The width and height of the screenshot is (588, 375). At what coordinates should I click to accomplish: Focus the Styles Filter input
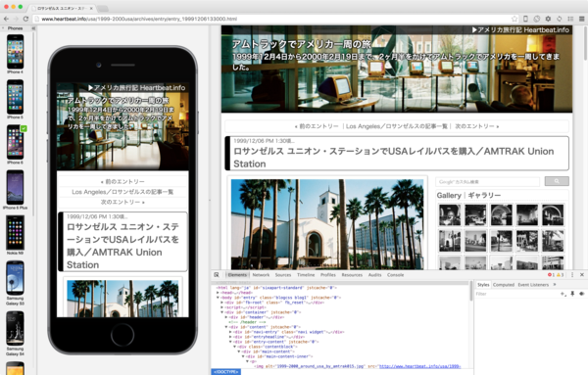(515, 294)
